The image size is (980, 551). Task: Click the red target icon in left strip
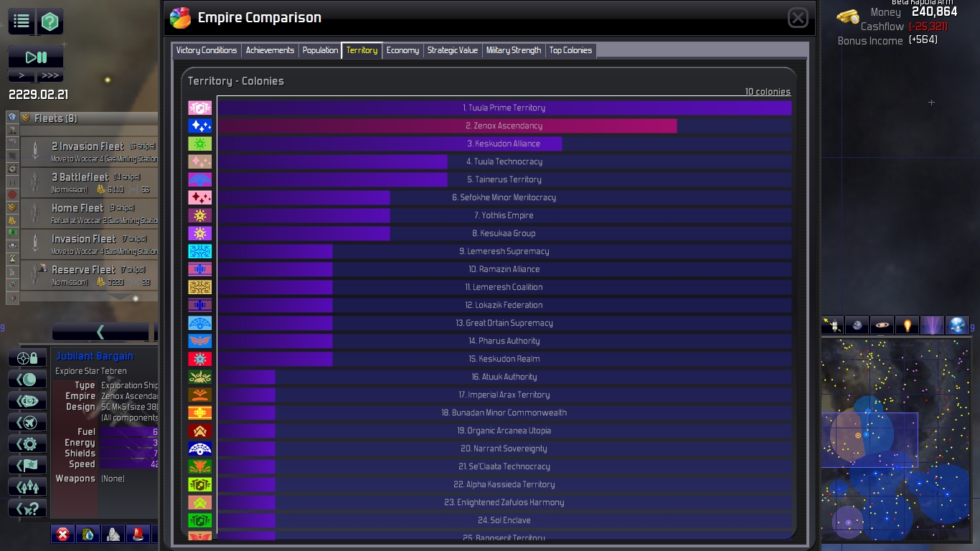(x=12, y=194)
